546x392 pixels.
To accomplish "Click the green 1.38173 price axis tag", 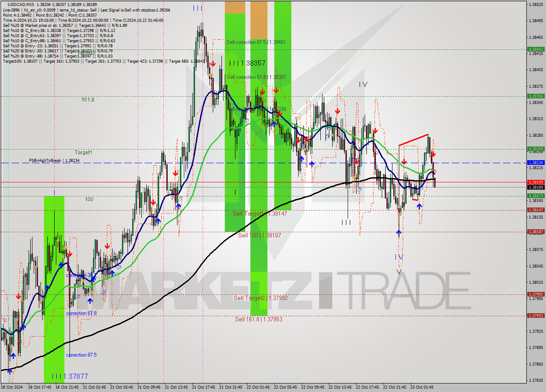I will (x=536, y=196).
